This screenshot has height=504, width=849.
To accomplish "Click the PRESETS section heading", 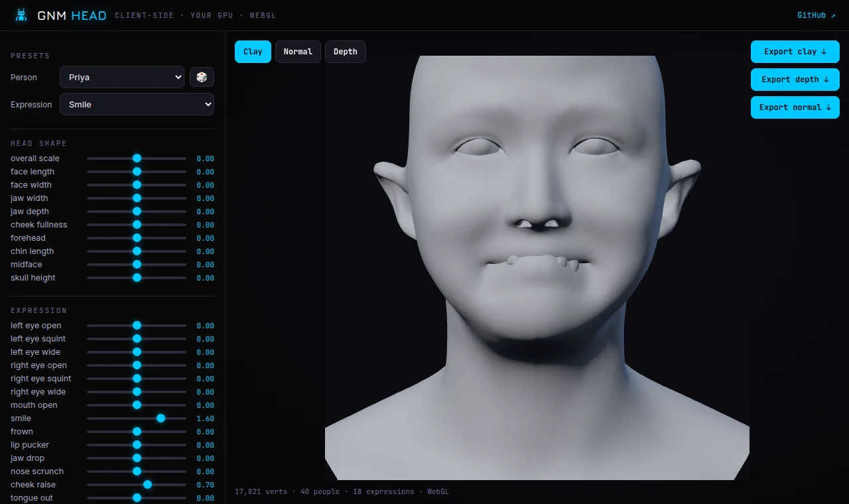I will (31, 56).
